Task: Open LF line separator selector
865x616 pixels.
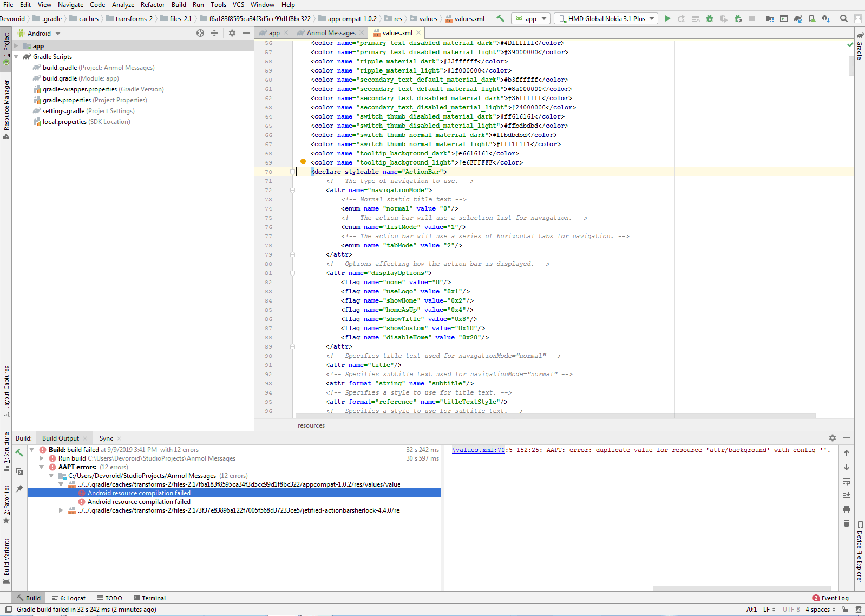Action: click(x=769, y=610)
